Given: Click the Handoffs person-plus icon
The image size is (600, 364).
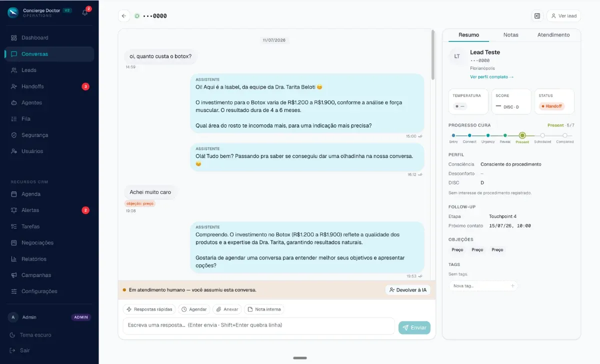Looking at the screenshot, I should pyautogui.click(x=14, y=86).
